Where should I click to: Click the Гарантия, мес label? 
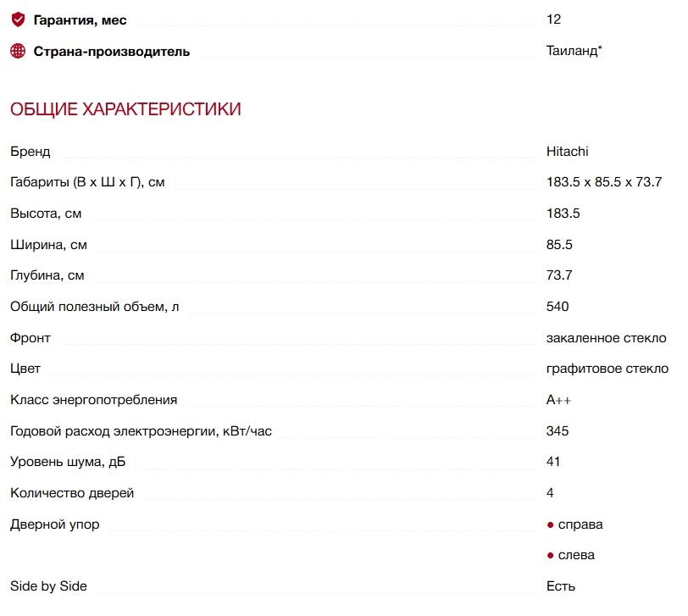[80, 20]
